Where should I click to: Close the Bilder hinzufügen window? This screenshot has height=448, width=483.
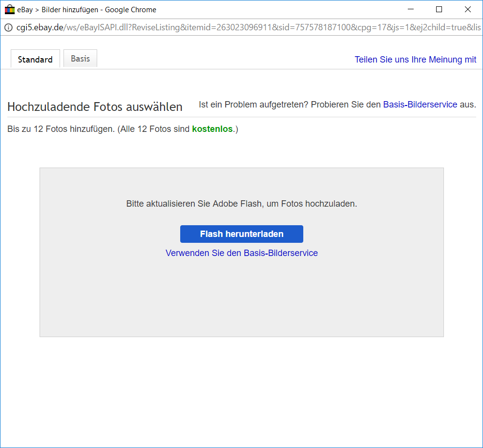click(467, 10)
